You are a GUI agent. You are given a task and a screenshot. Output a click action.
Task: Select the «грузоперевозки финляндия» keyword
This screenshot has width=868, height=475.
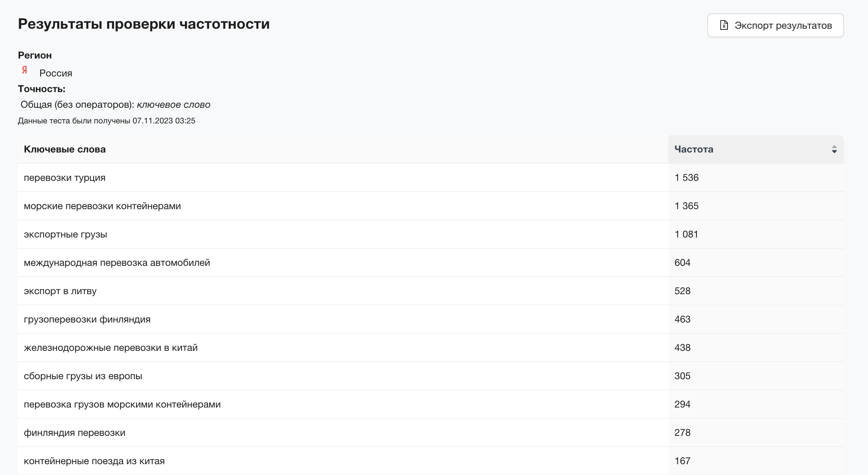click(87, 320)
